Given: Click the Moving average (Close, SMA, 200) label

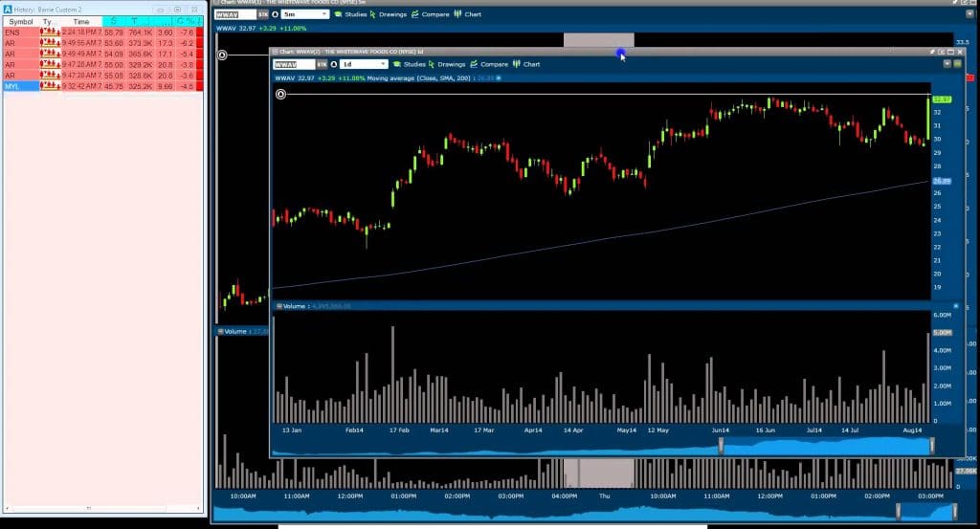Looking at the screenshot, I should (421, 78).
